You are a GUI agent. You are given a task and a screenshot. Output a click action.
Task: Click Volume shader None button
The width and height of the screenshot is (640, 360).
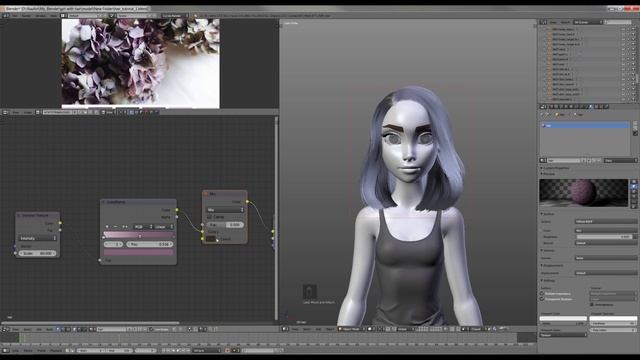(606, 258)
